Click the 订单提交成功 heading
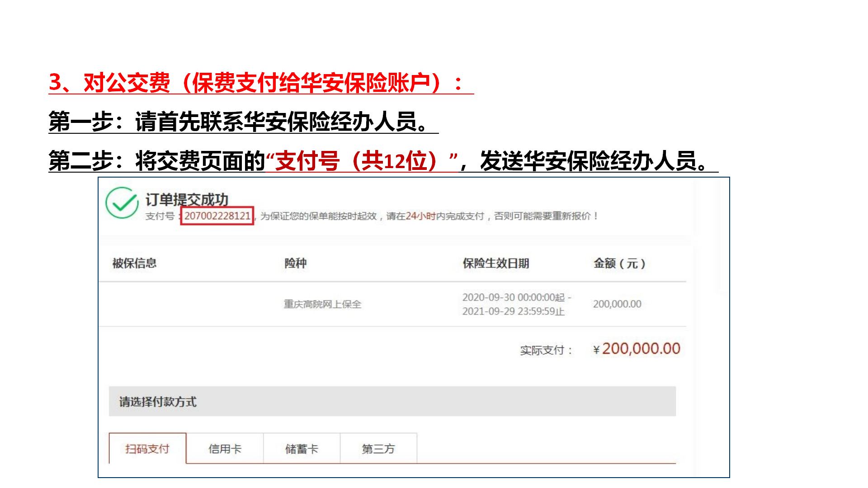868x488 pixels. 187,199
